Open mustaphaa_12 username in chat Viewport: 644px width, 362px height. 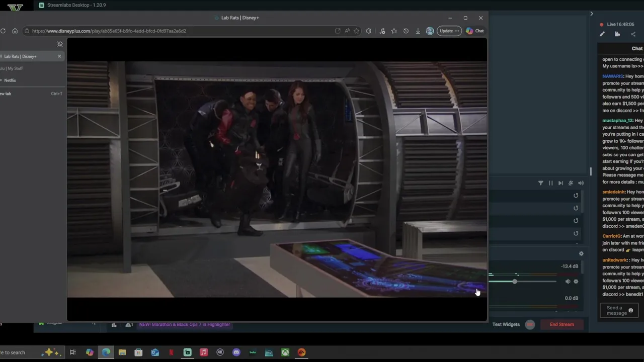617,121
